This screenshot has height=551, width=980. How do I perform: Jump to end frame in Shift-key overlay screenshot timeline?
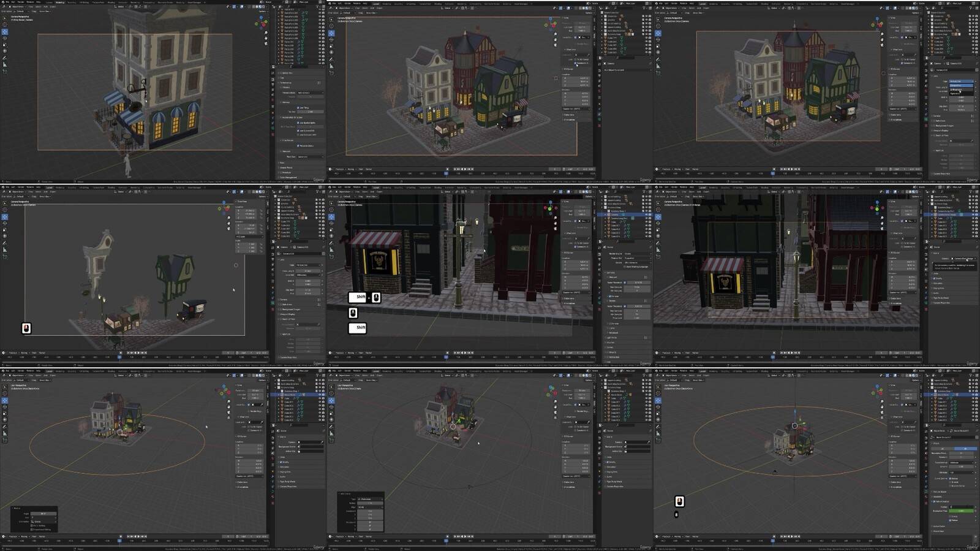point(472,352)
